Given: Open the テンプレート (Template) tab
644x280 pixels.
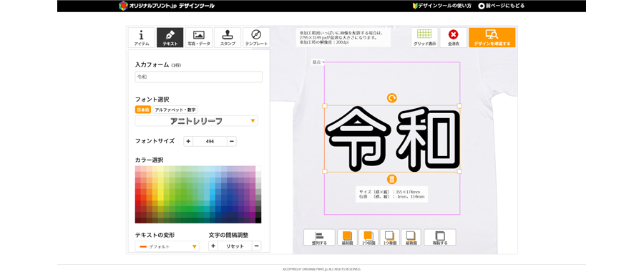Looking at the screenshot, I should (x=256, y=37).
